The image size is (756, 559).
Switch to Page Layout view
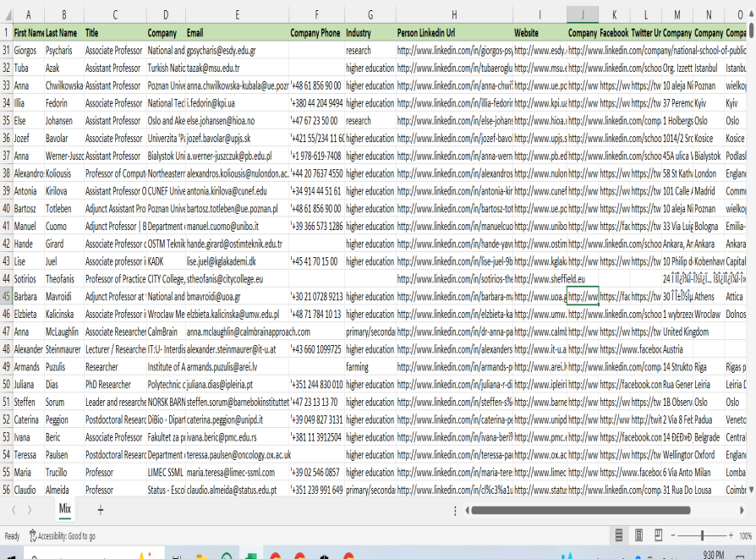pyautogui.click(x=640, y=535)
